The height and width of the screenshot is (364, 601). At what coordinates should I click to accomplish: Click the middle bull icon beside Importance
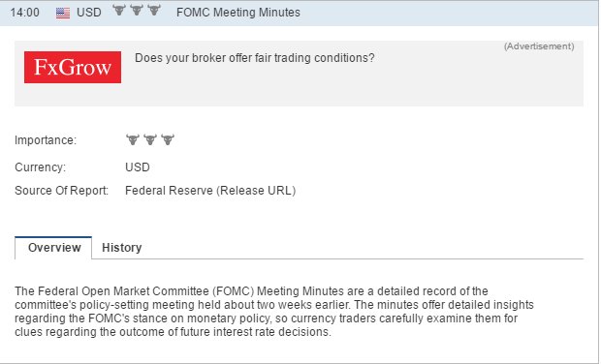coord(150,139)
